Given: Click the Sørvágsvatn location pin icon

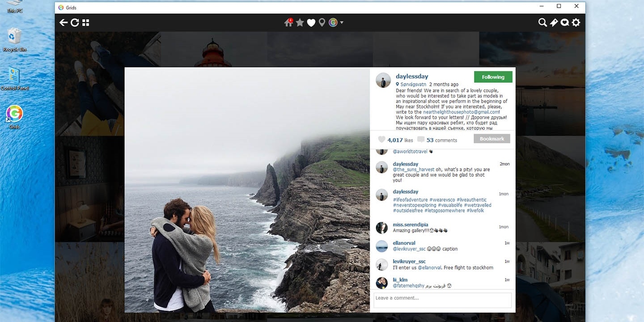Looking at the screenshot, I should pyautogui.click(x=397, y=84).
